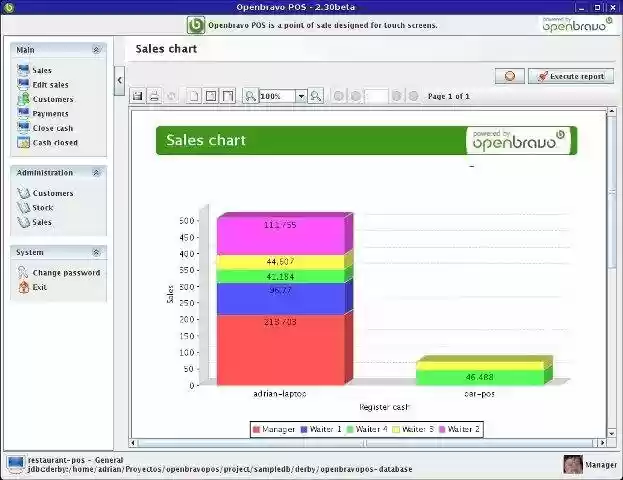Select the fit width view icon
The width and height of the screenshot is (623, 480).
[228, 96]
